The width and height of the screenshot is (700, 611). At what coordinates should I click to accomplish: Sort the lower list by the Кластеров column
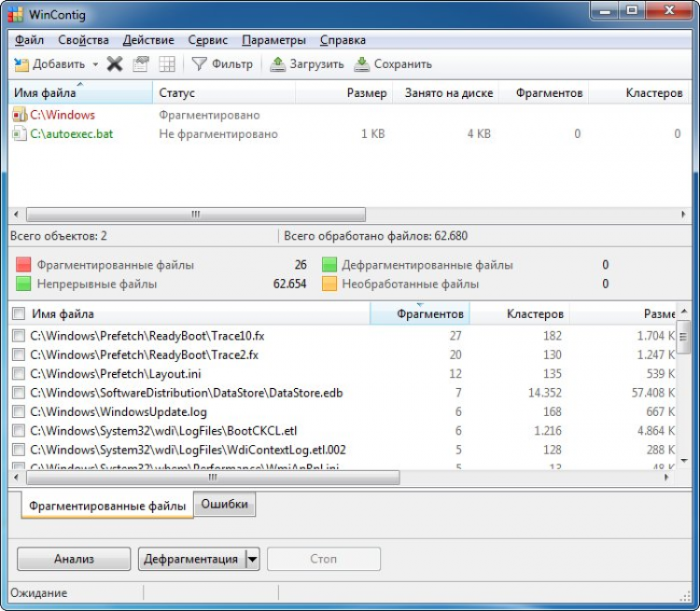tap(519, 313)
